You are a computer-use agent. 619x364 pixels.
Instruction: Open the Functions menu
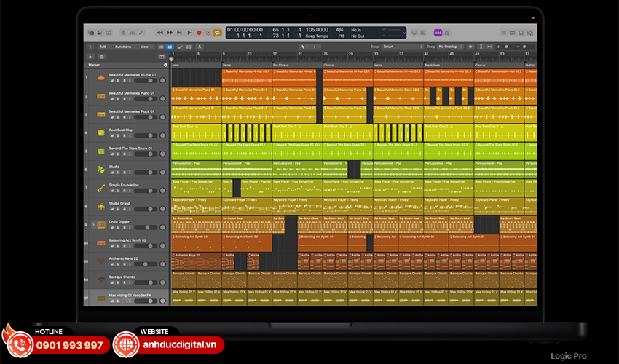pos(124,47)
